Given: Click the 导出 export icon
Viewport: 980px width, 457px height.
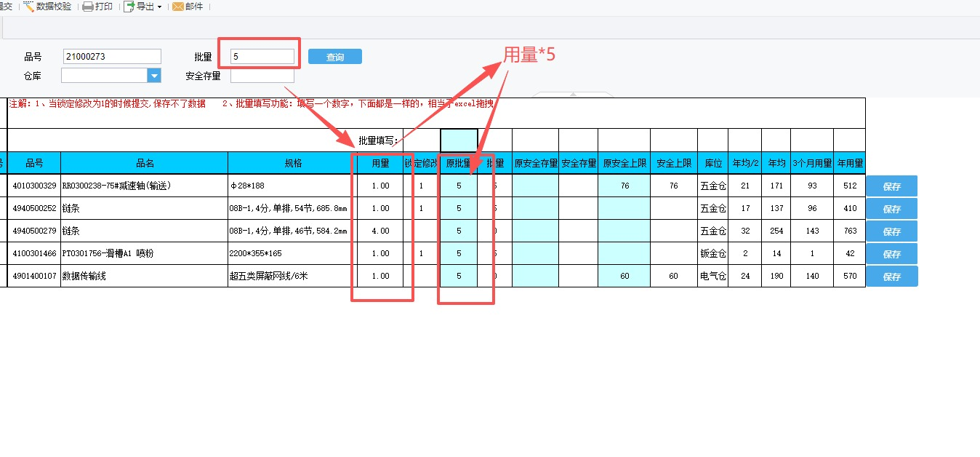Looking at the screenshot, I should point(129,7).
